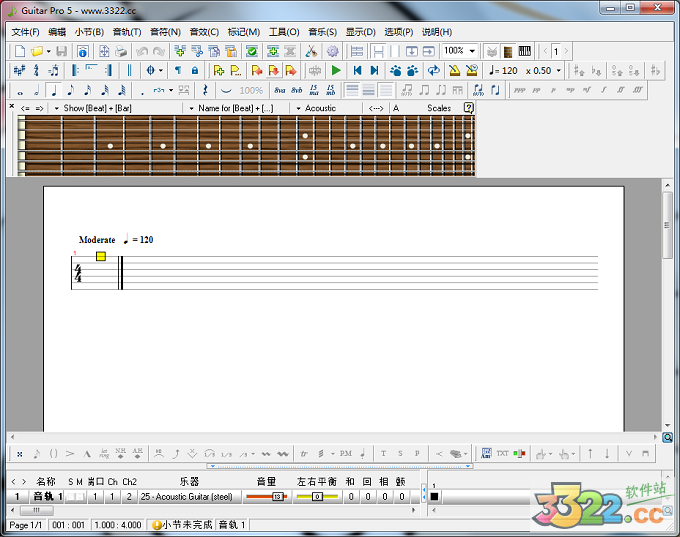Click track name 音轨 1 in track list
The width and height of the screenshot is (680, 537).
(47, 497)
